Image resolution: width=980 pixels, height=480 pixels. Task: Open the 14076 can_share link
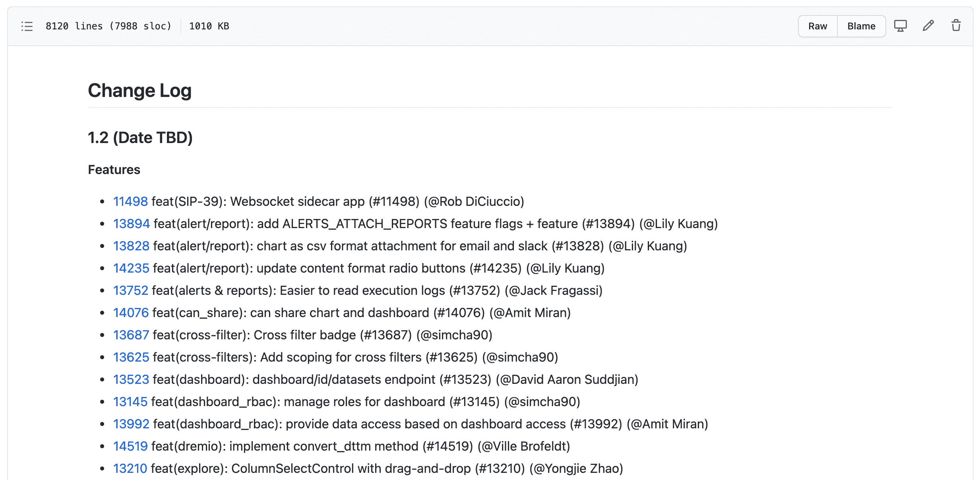[131, 313]
